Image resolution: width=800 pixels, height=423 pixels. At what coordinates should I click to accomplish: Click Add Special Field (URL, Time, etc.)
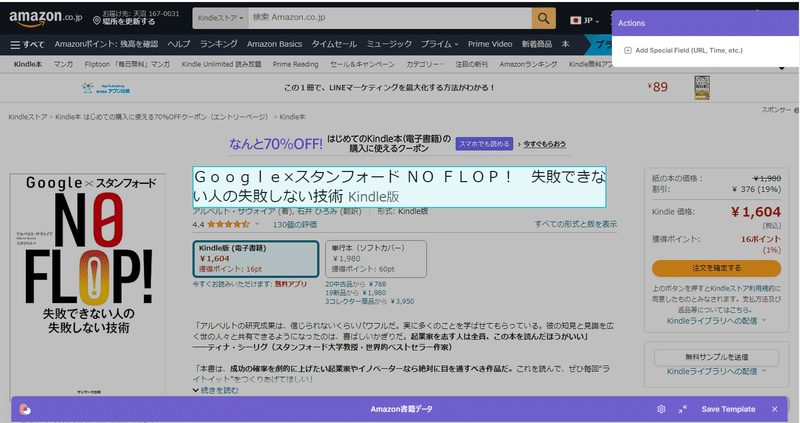[x=689, y=51]
